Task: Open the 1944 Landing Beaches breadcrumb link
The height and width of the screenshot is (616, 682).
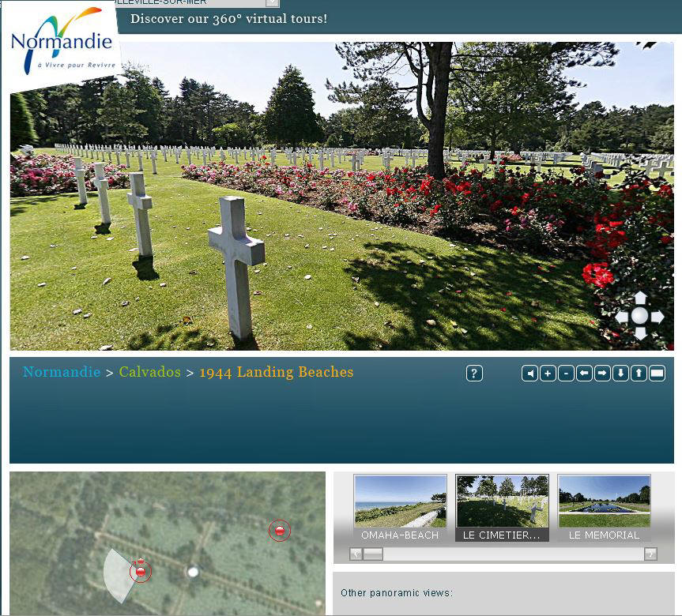Action: (x=276, y=372)
